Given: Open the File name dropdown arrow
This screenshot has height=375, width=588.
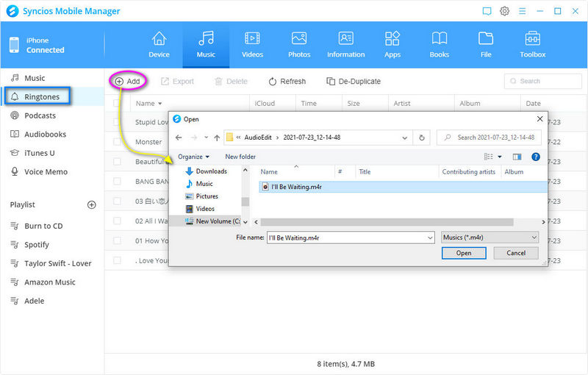Looking at the screenshot, I should point(430,238).
